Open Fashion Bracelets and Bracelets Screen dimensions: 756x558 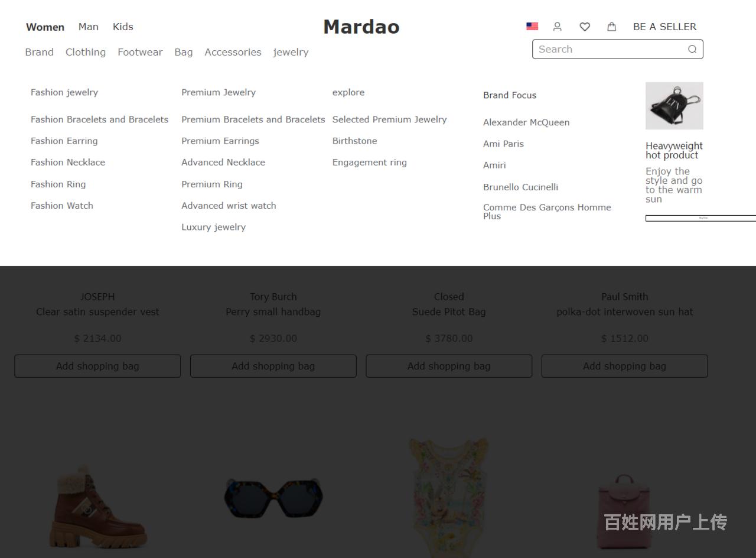tap(99, 119)
